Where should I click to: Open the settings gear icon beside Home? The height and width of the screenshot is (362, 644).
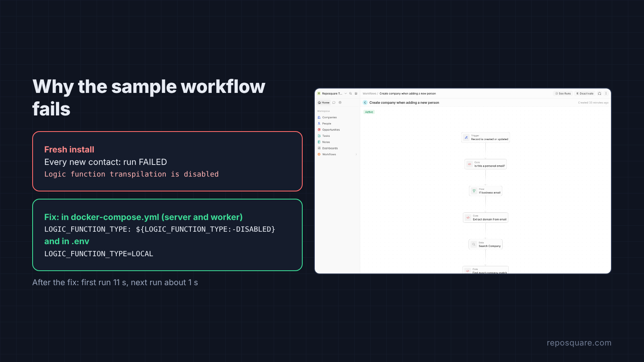pos(340,103)
